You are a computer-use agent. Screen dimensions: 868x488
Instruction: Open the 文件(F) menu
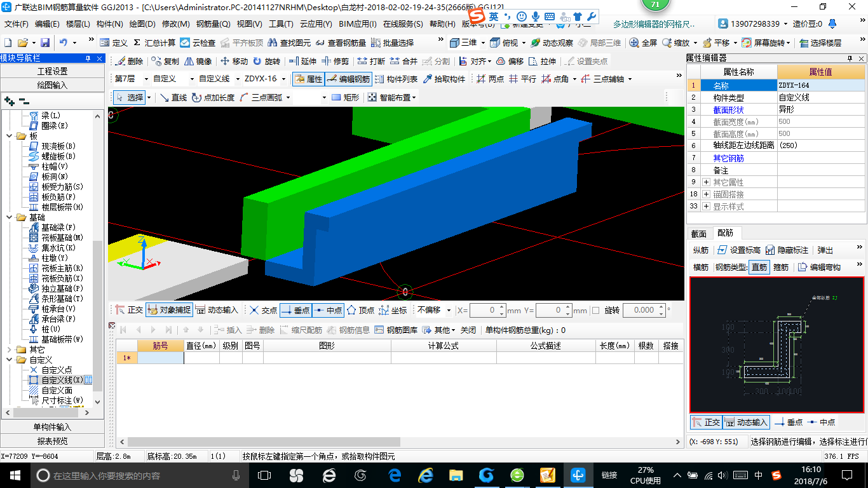(x=17, y=24)
